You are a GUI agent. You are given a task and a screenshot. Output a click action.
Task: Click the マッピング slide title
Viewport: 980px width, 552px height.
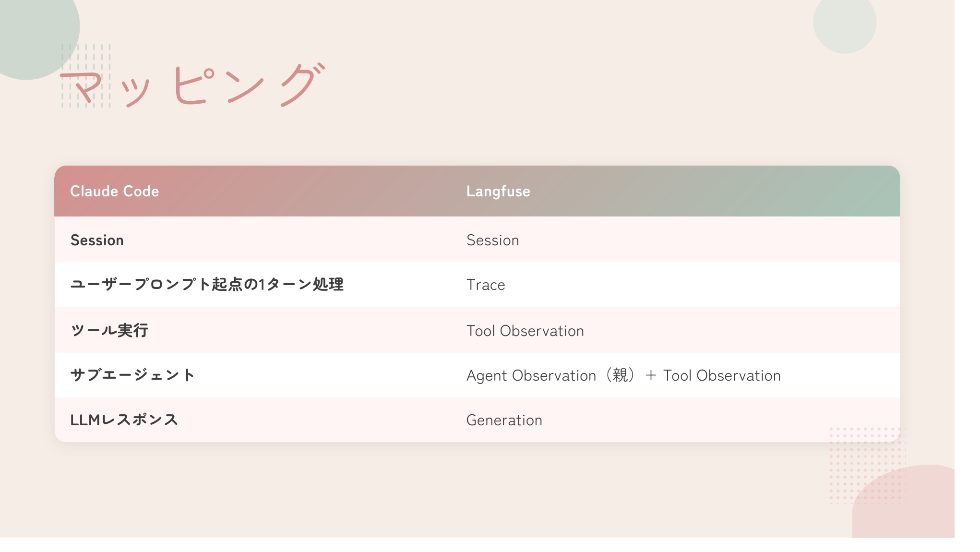pyautogui.click(x=192, y=85)
